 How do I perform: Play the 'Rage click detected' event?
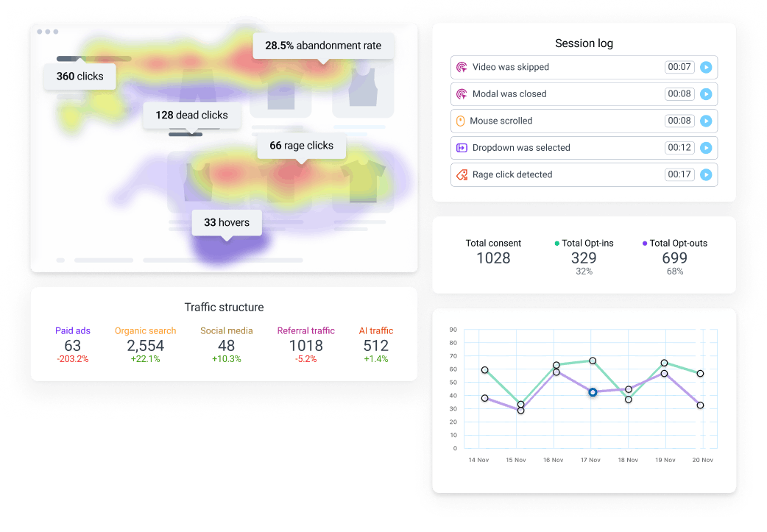[706, 175]
